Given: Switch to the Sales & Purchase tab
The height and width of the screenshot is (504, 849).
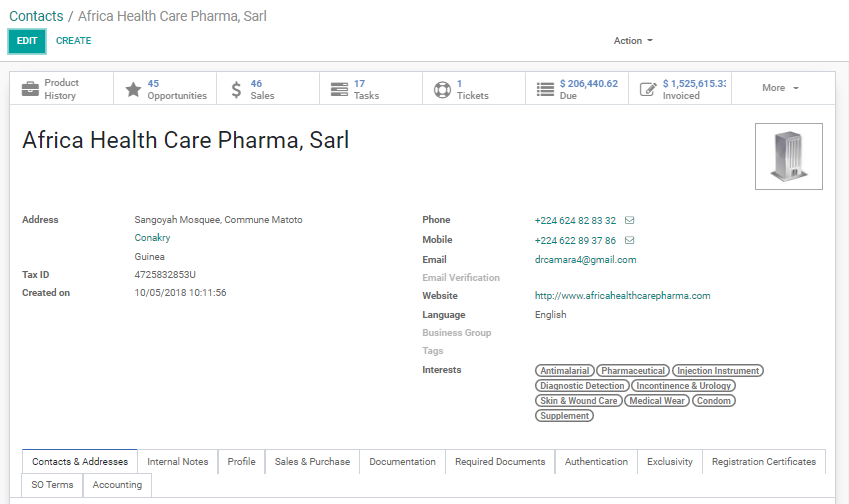Looking at the screenshot, I should [312, 462].
